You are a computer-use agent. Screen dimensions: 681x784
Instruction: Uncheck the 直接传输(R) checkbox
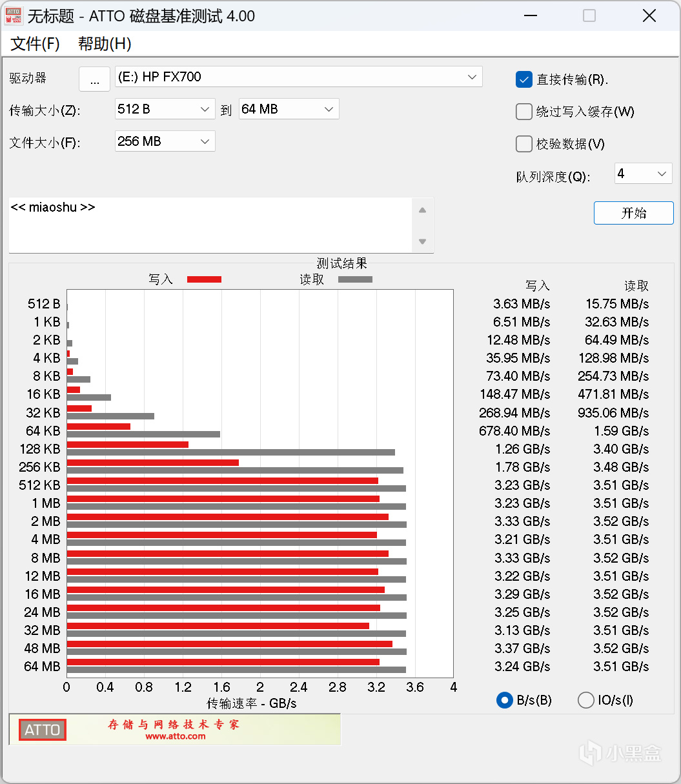(523, 79)
